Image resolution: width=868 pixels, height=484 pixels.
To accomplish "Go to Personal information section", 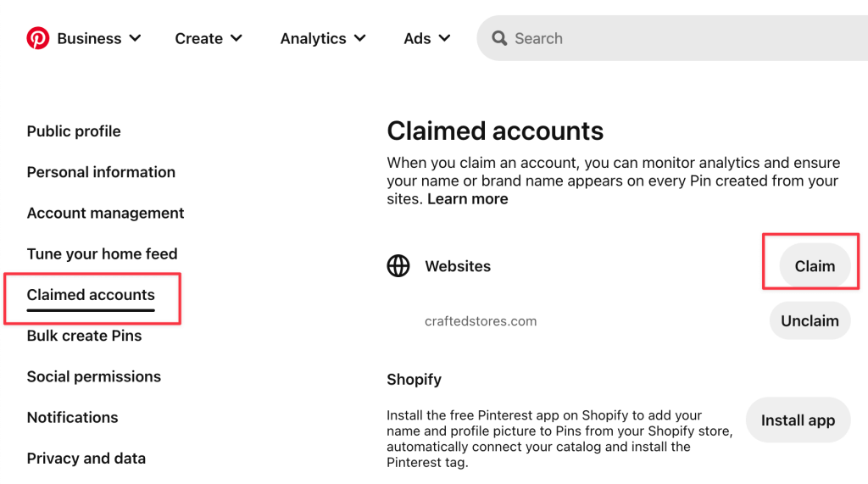I will [x=101, y=172].
